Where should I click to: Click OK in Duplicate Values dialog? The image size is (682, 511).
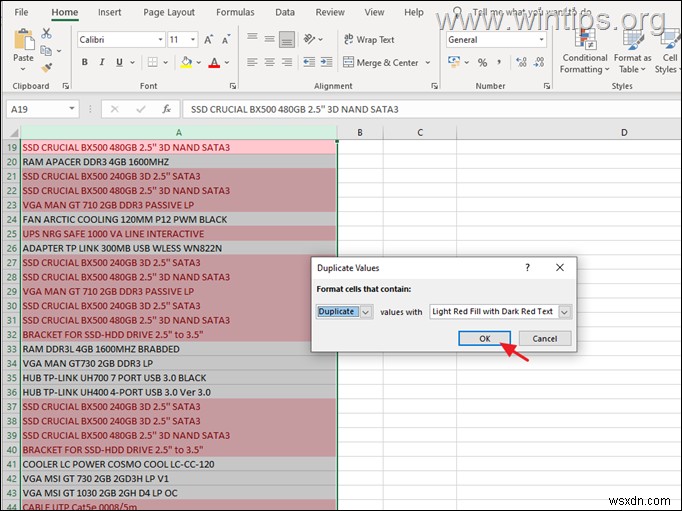(x=485, y=339)
